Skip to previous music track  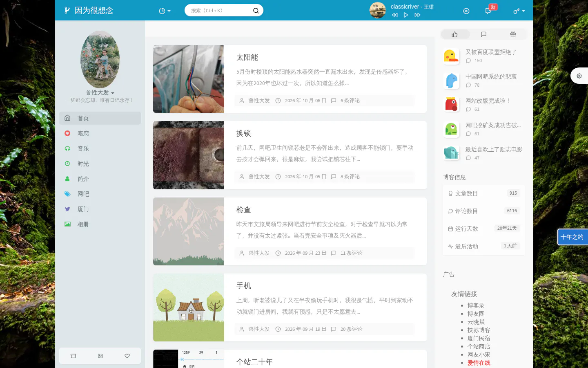point(394,15)
